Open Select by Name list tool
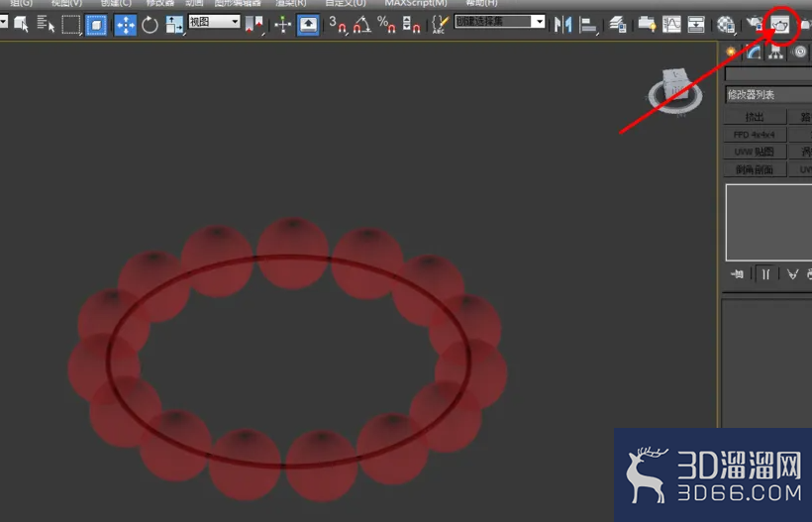 pyautogui.click(x=47, y=24)
